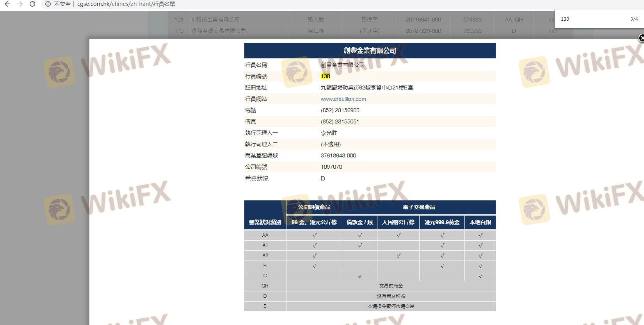Click the find-in-page search field

589,19
